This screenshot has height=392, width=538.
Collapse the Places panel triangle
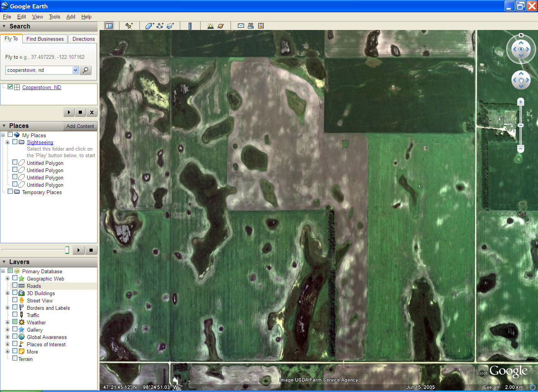(x=4, y=126)
